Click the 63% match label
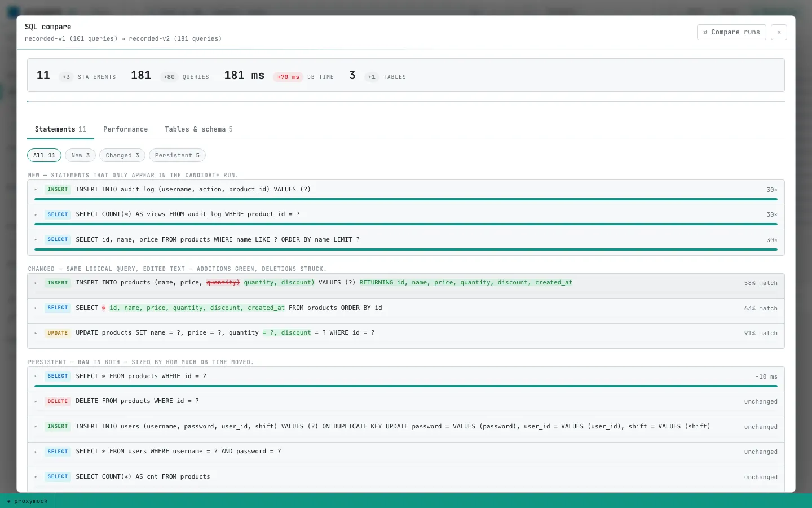The width and height of the screenshot is (812, 508). point(761,309)
